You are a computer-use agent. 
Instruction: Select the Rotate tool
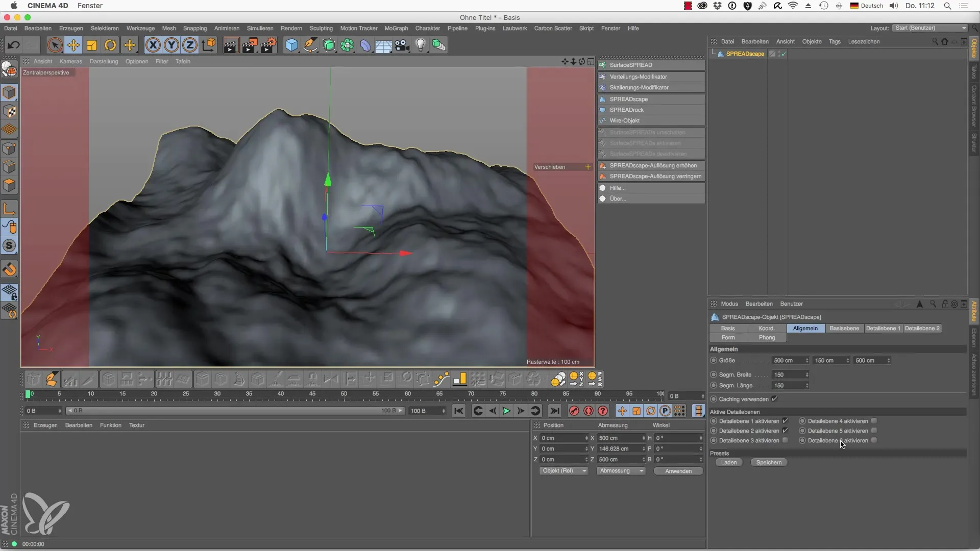[110, 45]
